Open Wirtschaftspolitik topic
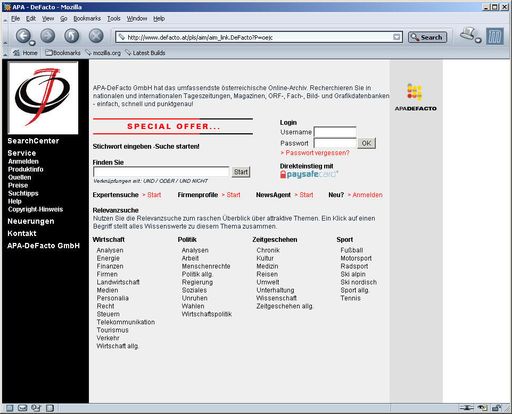Screen dimensions: 512x414 point(207,314)
